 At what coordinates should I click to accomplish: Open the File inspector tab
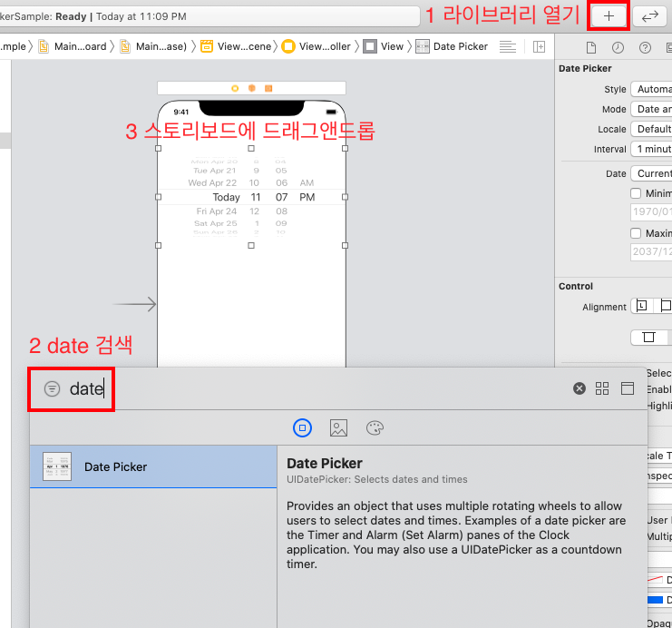[x=591, y=47]
